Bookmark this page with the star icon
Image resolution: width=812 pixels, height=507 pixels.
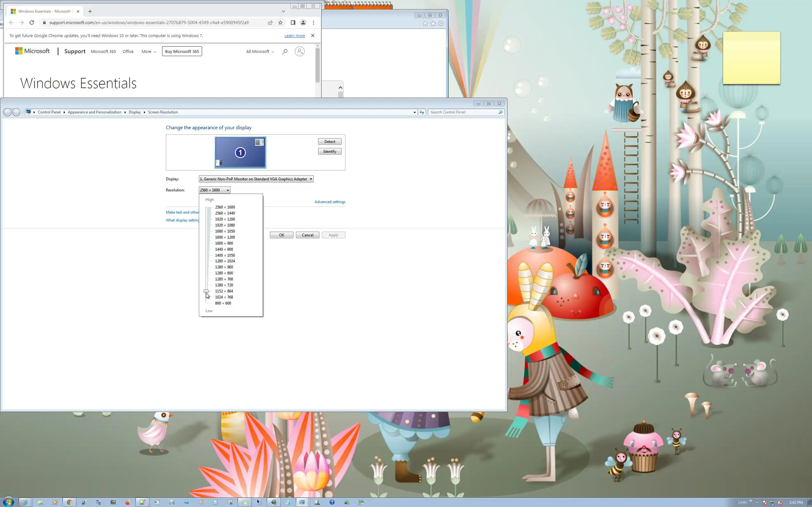pos(280,22)
